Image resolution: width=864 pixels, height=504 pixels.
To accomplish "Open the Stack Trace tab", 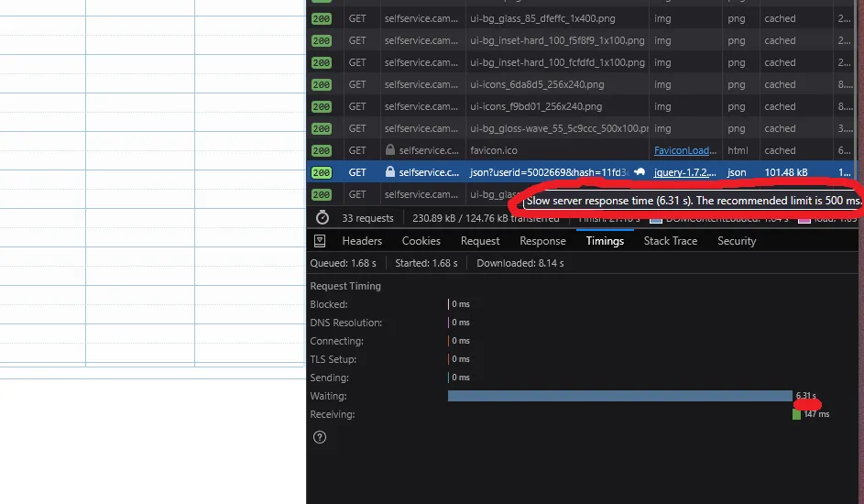I will [x=671, y=241].
